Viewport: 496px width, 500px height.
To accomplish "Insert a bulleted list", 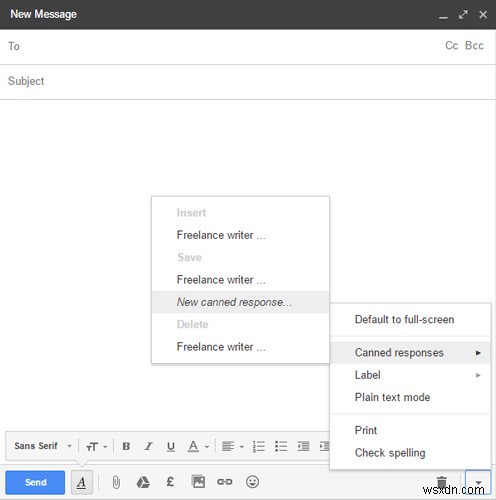I will [x=281, y=446].
